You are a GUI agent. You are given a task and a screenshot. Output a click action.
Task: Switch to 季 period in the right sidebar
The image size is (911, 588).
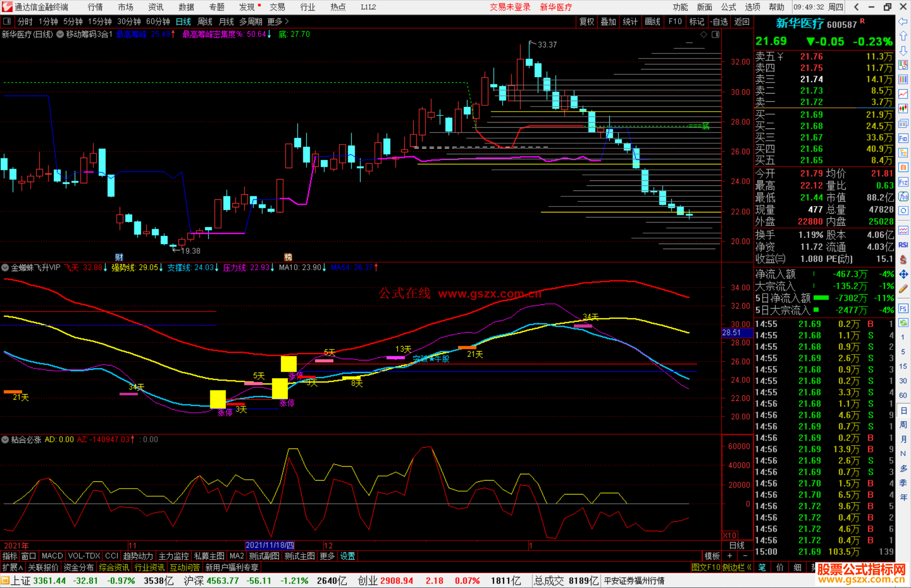pos(903,483)
